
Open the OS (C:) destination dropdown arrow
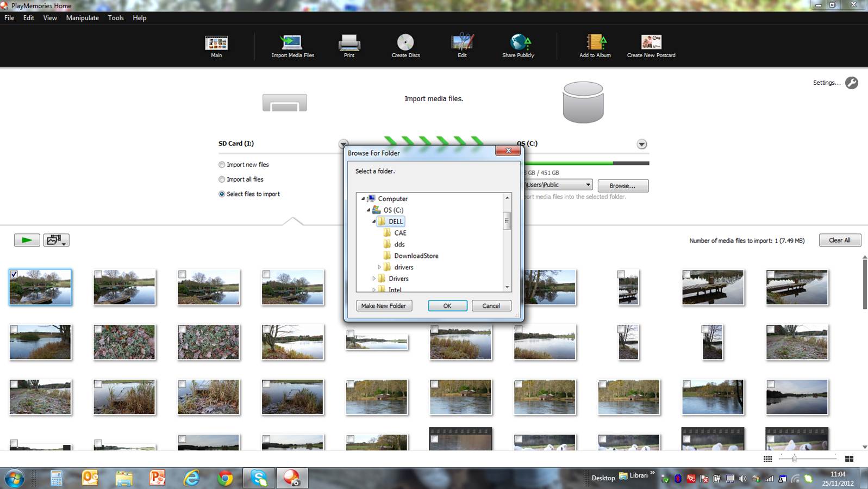[642, 144]
